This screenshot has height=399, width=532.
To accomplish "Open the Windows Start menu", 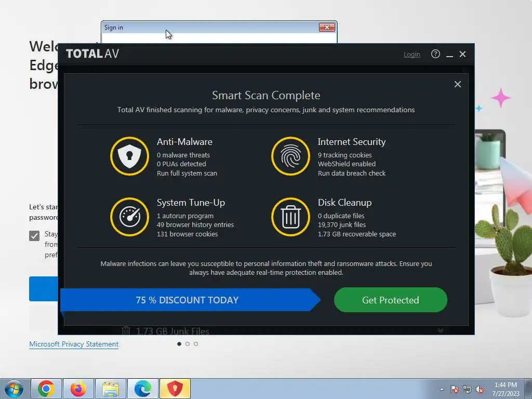I will click(14, 389).
